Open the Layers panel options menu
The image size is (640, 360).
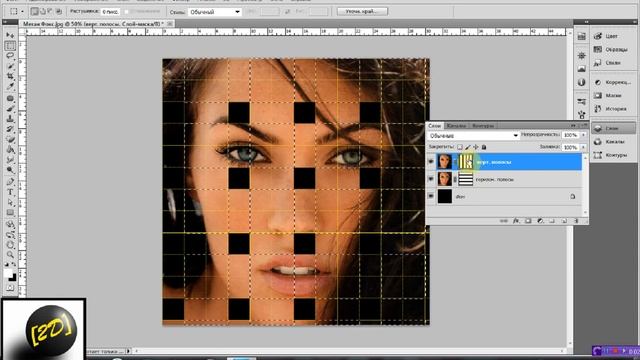click(584, 125)
